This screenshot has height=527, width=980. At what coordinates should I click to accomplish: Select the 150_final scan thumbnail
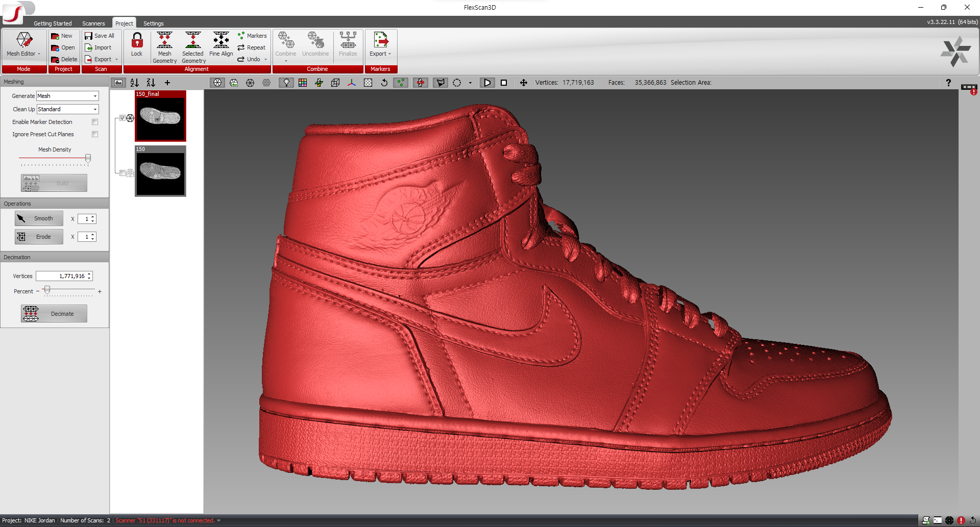coord(160,116)
